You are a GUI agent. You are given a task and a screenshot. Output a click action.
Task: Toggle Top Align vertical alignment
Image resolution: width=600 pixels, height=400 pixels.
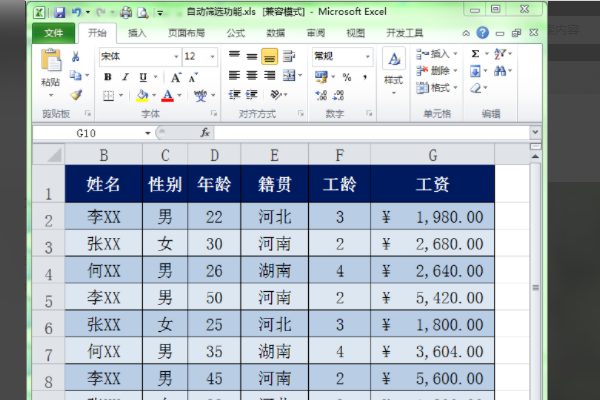(234, 56)
